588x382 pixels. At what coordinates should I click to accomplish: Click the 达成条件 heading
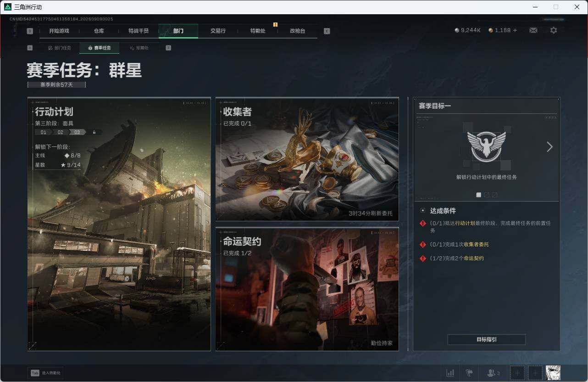pos(443,211)
